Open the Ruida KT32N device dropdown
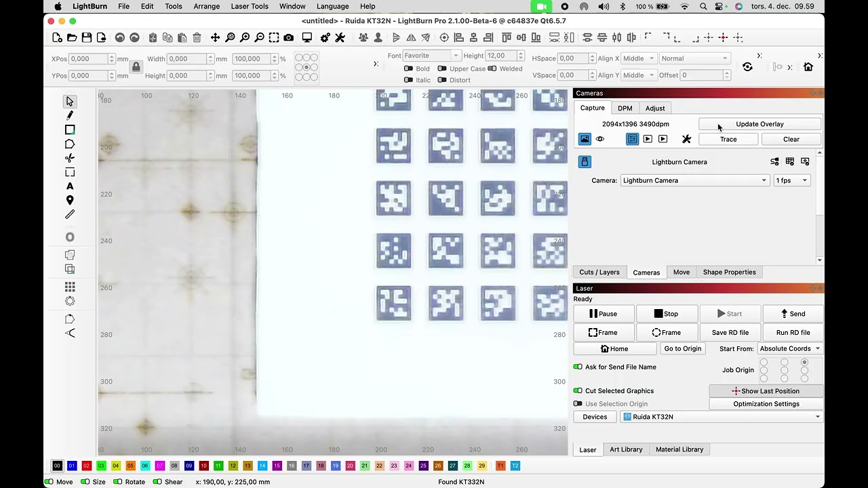The image size is (868, 488). (x=722, y=417)
